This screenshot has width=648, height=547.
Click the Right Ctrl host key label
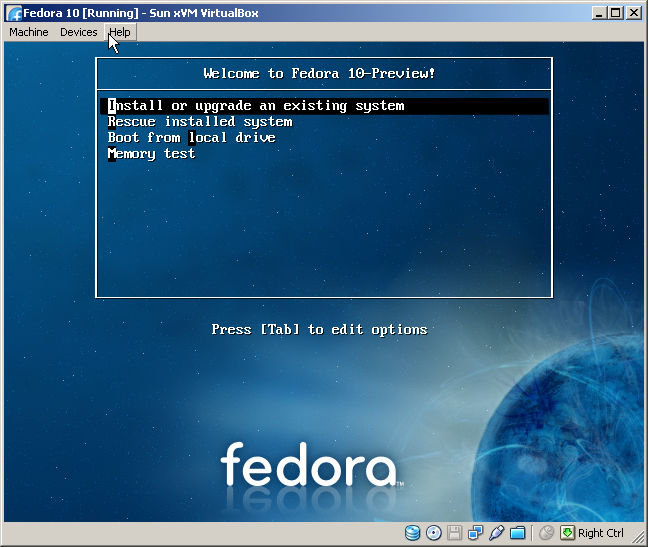(600, 533)
